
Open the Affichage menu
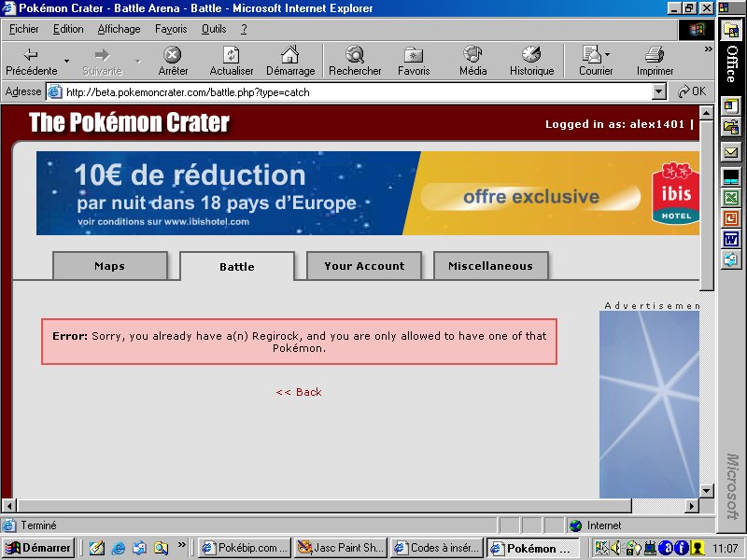pyautogui.click(x=119, y=29)
